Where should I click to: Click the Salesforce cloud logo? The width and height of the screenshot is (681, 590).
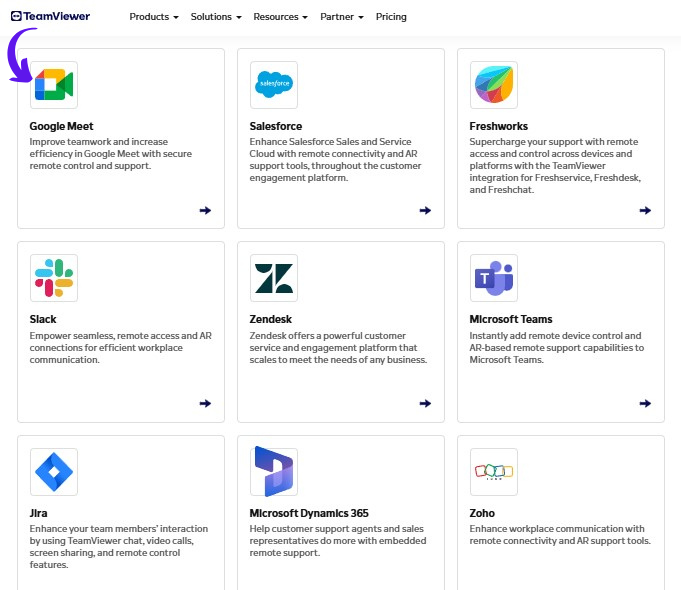coord(274,85)
